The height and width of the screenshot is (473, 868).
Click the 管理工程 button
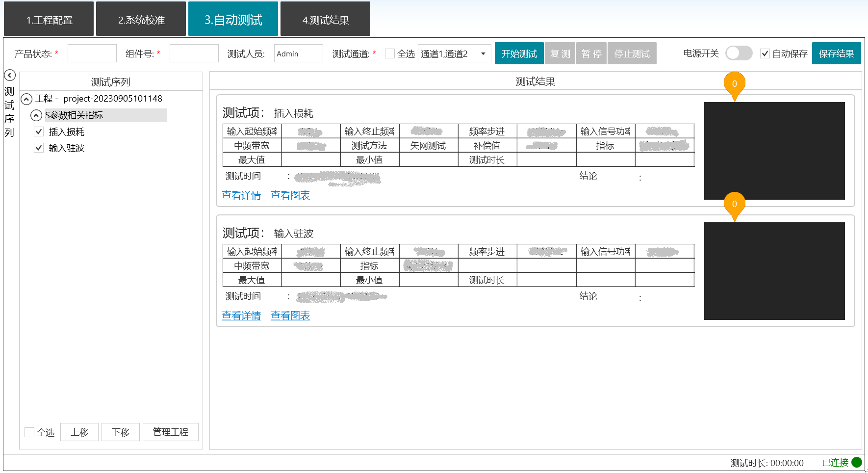click(171, 432)
